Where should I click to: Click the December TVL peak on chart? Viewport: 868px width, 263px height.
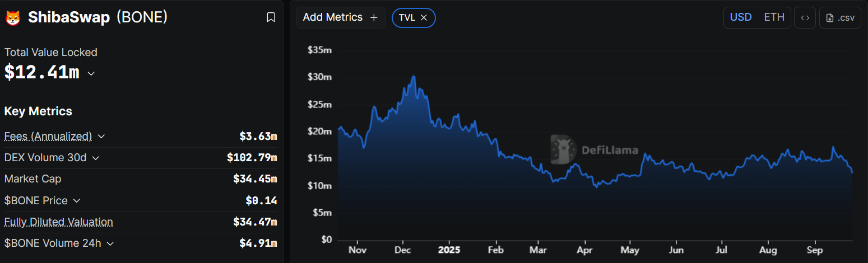point(414,77)
